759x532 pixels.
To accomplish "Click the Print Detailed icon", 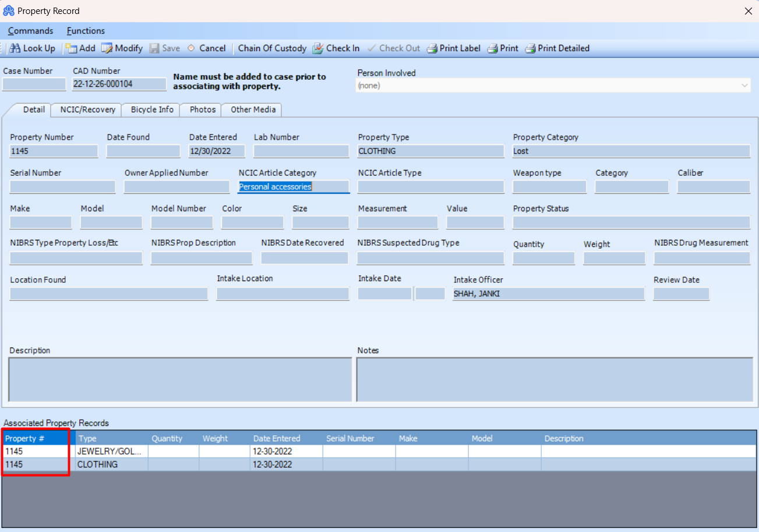I will click(557, 48).
